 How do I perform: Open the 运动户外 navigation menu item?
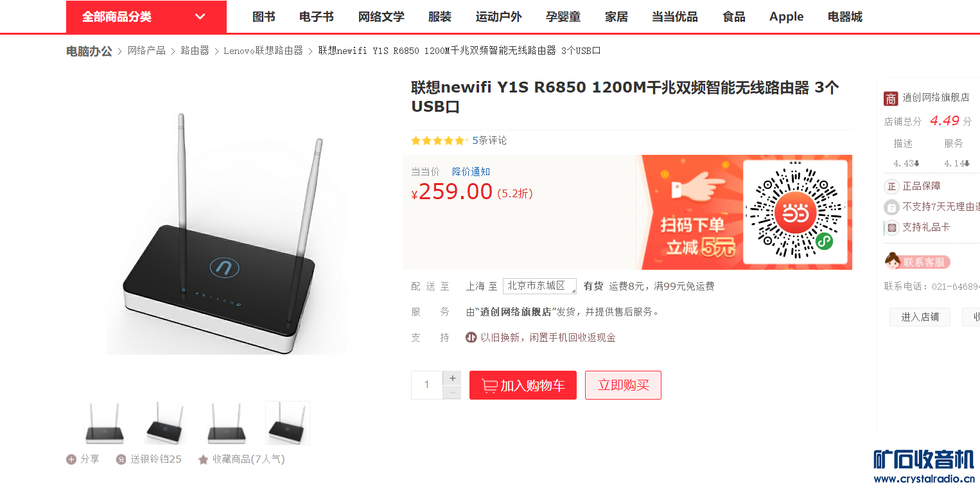click(499, 17)
